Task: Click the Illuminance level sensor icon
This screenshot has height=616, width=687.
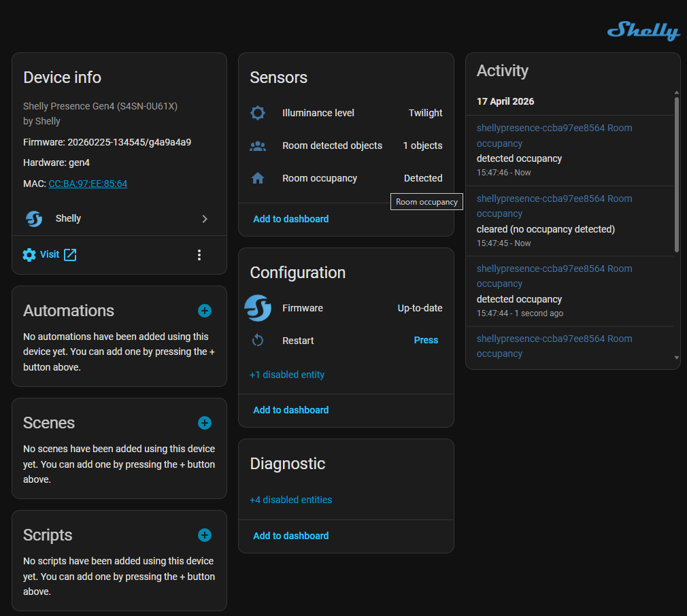Action: (258, 113)
